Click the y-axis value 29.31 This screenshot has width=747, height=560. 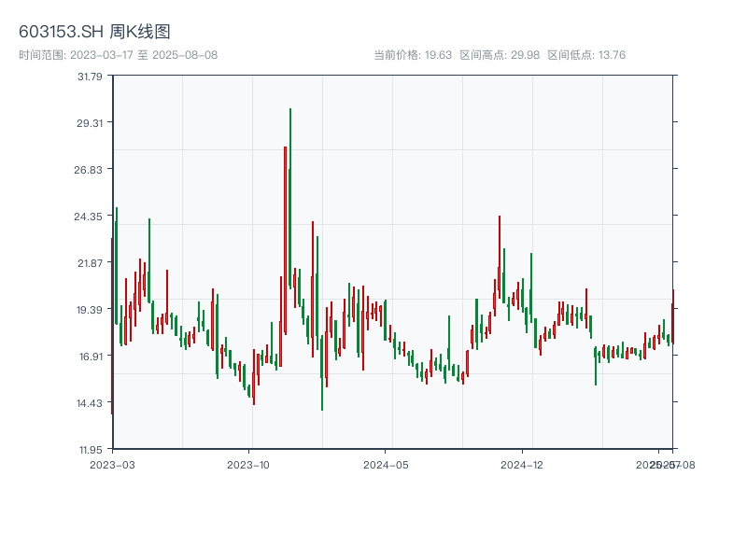point(90,123)
